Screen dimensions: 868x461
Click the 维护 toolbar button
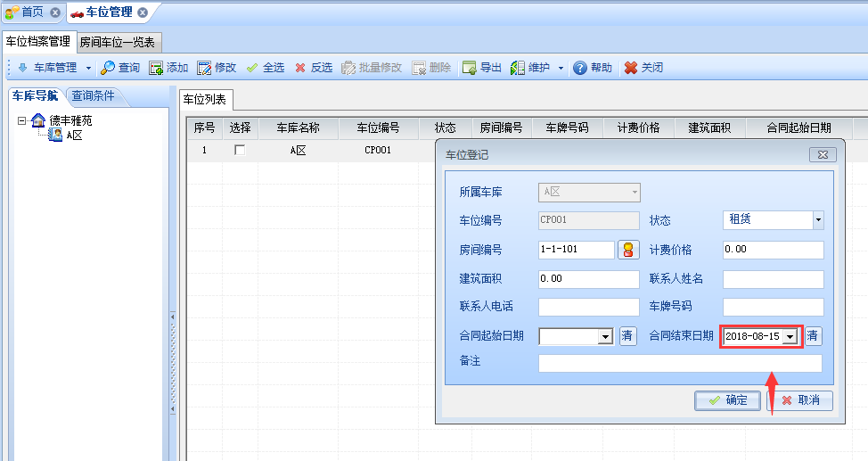530,68
